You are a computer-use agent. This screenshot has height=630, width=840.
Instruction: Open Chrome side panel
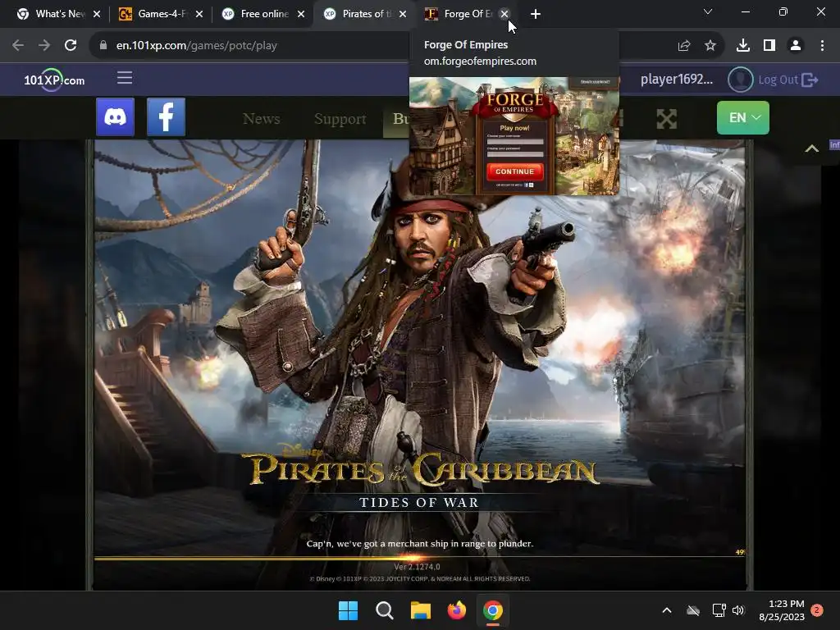point(769,46)
